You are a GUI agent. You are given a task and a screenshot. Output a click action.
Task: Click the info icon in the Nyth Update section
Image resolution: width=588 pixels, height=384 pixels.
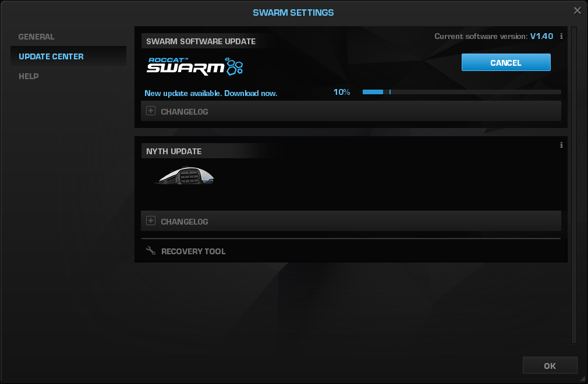561,145
